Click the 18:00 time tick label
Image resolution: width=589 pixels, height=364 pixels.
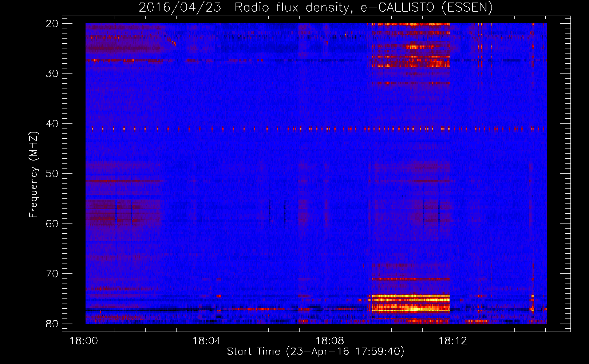coord(84,341)
